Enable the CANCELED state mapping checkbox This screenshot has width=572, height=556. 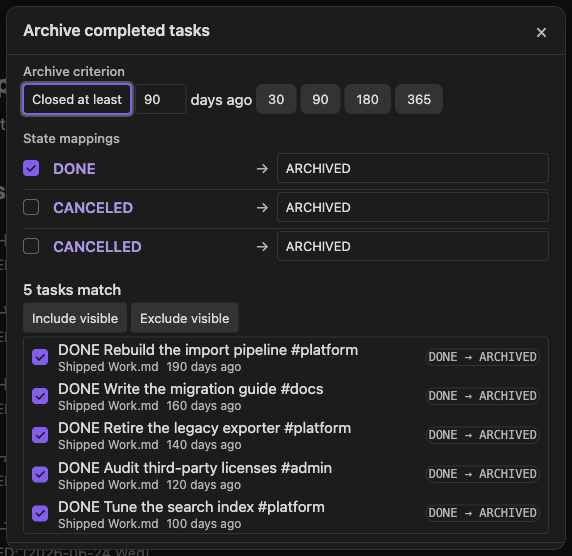[x=31, y=207]
